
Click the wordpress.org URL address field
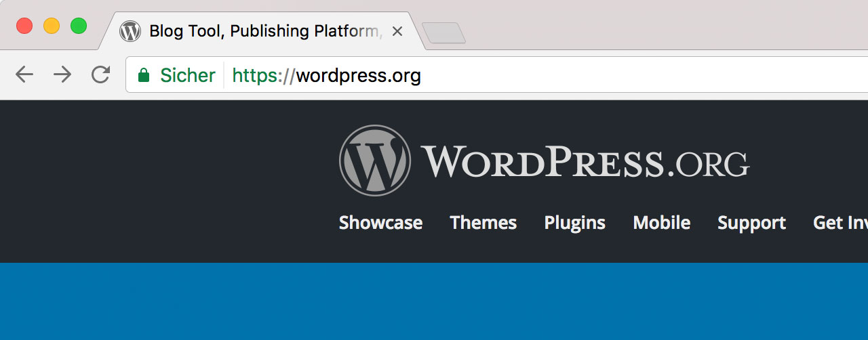pos(496,75)
